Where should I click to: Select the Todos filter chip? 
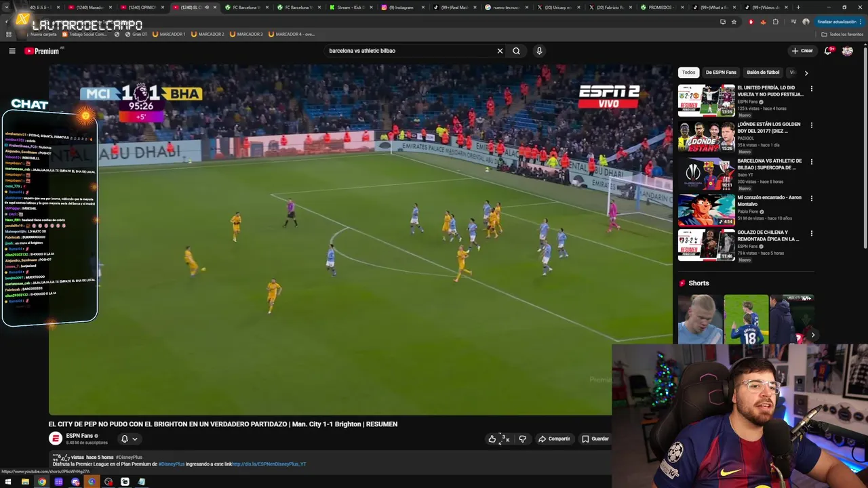688,73
